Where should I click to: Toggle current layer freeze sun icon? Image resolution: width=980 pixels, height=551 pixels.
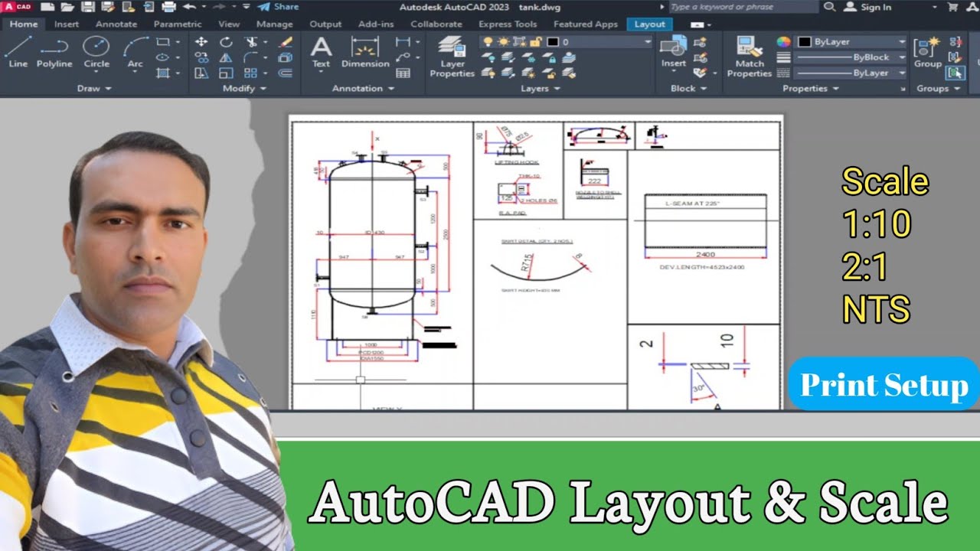[504, 42]
